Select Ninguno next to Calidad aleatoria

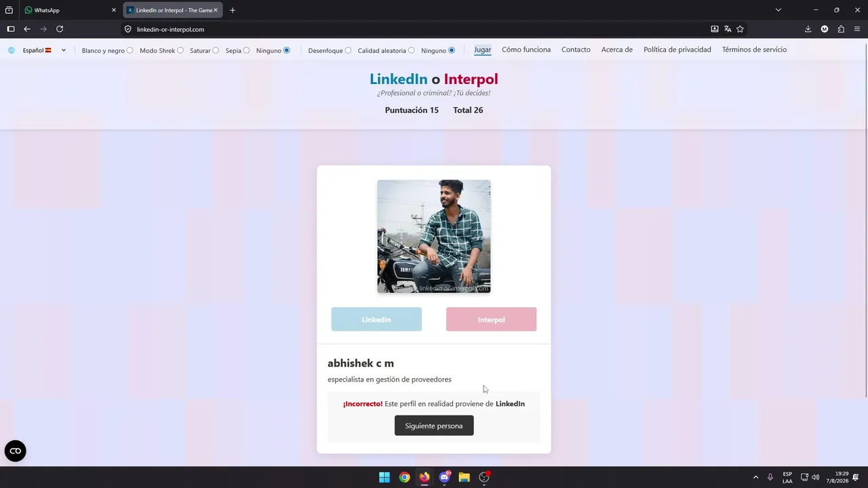pyautogui.click(x=452, y=50)
